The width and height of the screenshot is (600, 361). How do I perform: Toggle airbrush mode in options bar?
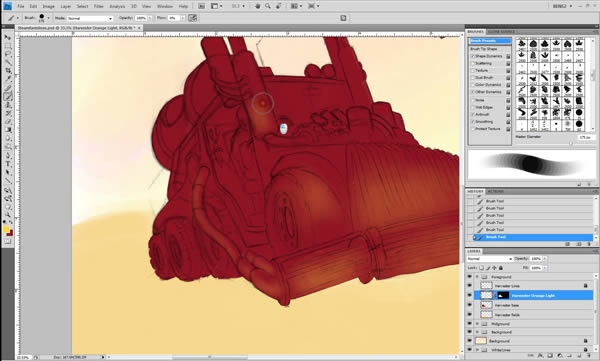[x=192, y=18]
